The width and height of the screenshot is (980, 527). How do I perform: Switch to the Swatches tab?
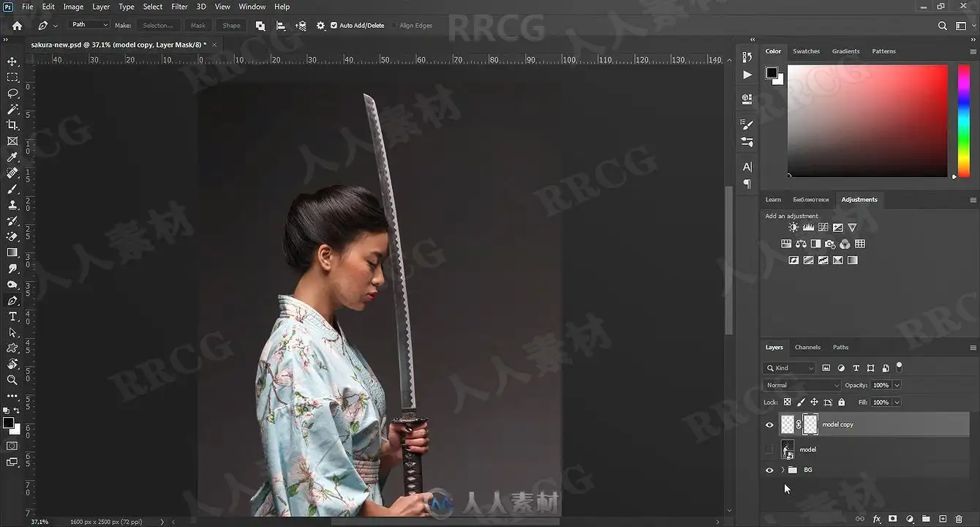(x=806, y=51)
